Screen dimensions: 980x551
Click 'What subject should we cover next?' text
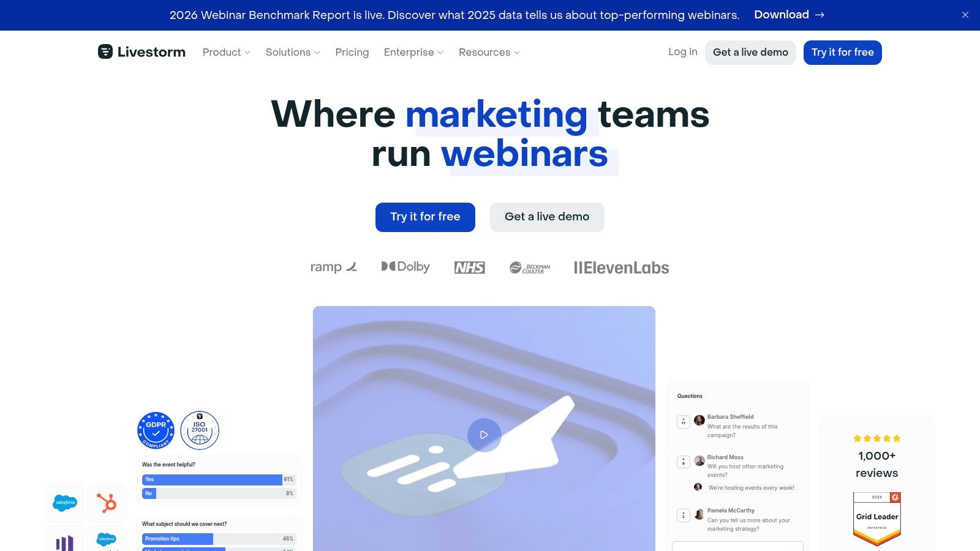[x=184, y=524]
